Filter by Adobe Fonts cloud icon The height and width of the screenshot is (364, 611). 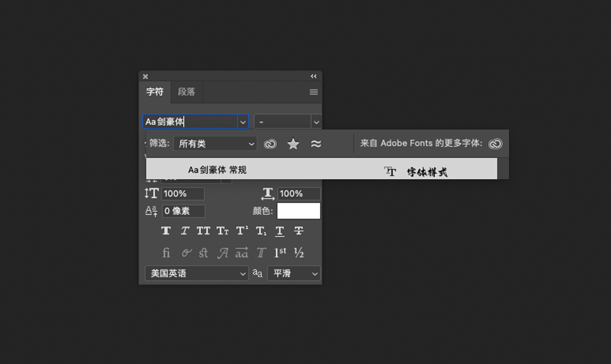coord(270,144)
